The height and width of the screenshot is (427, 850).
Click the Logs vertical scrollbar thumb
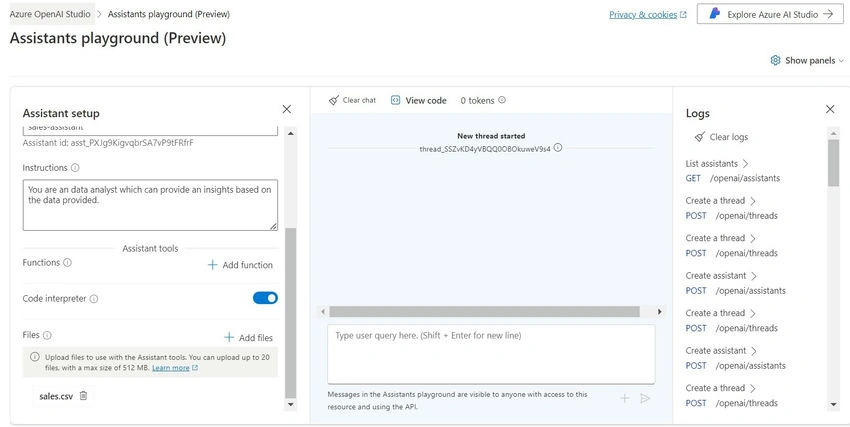coord(833,163)
